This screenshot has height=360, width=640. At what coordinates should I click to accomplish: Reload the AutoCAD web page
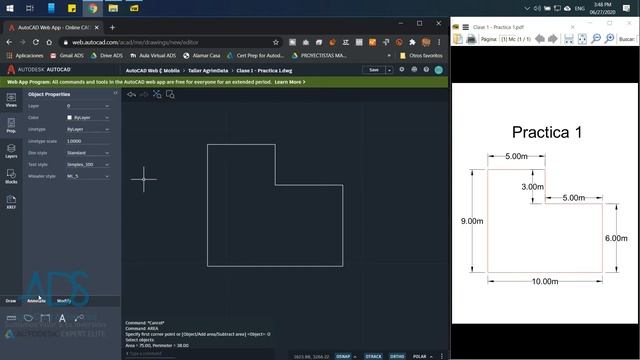(x=36, y=42)
